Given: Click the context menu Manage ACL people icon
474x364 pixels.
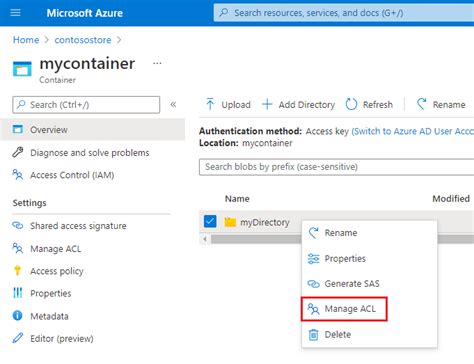Looking at the screenshot, I should pyautogui.click(x=313, y=309).
